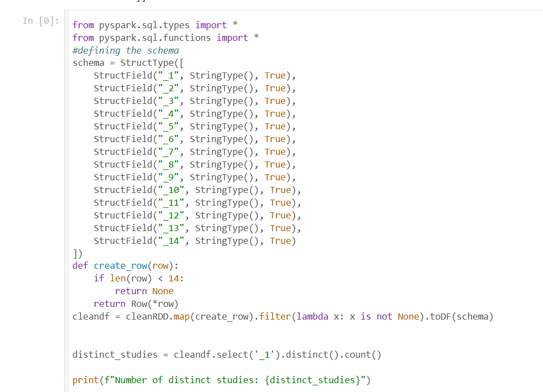This screenshot has width=543, height=392.
Task: Click the 'schema = StructType([' line
Action: click(128, 63)
